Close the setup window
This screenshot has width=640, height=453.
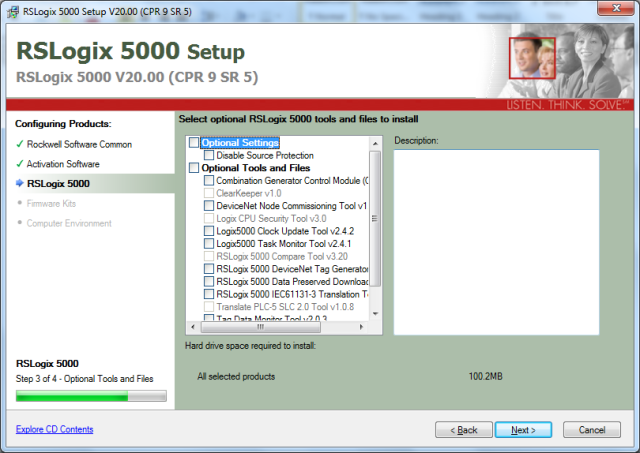click(616, 8)
